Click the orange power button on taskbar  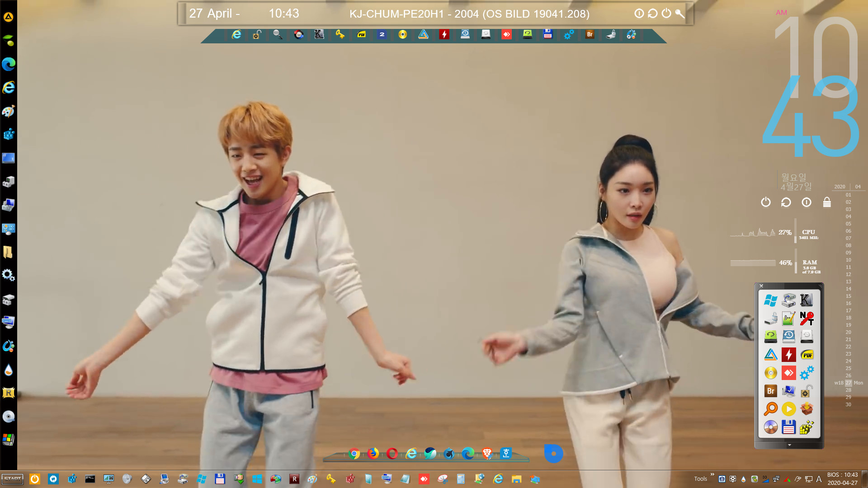pos(35,479)
